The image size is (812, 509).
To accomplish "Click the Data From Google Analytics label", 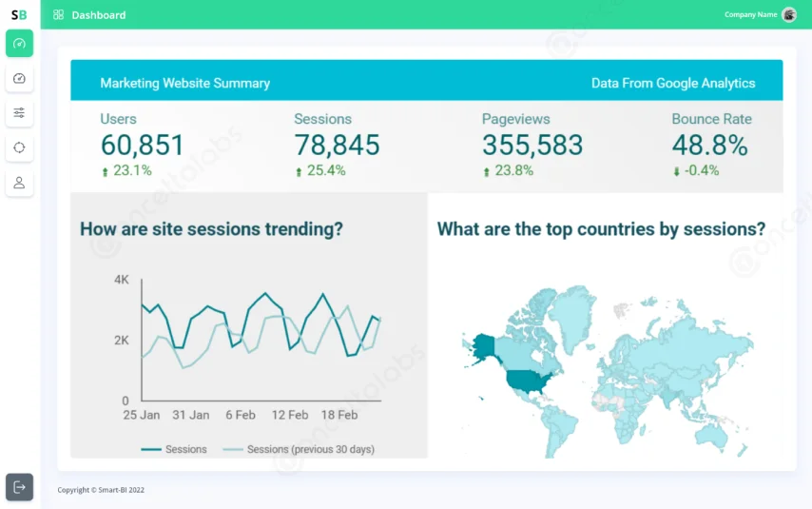I will [x=672, y=84].
